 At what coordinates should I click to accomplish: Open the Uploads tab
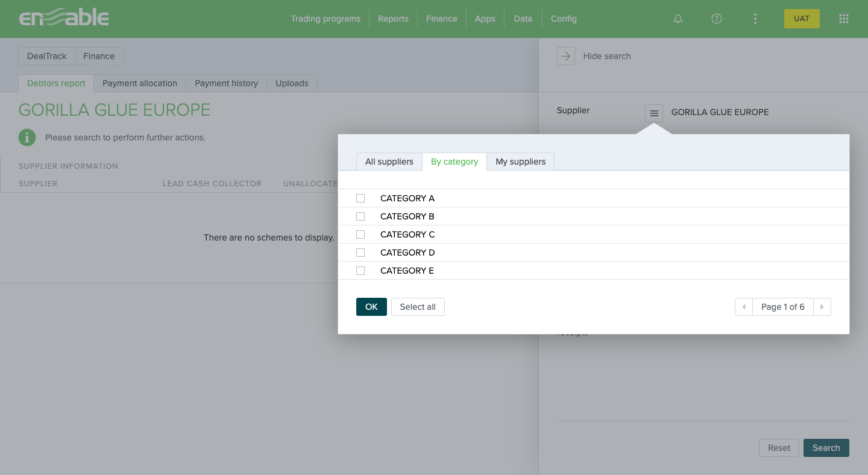pos(292,83)
